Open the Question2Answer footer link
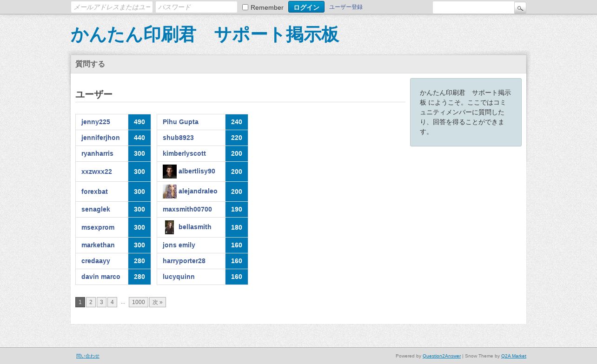Screen dimensions: 597x364 pos(442,356)
